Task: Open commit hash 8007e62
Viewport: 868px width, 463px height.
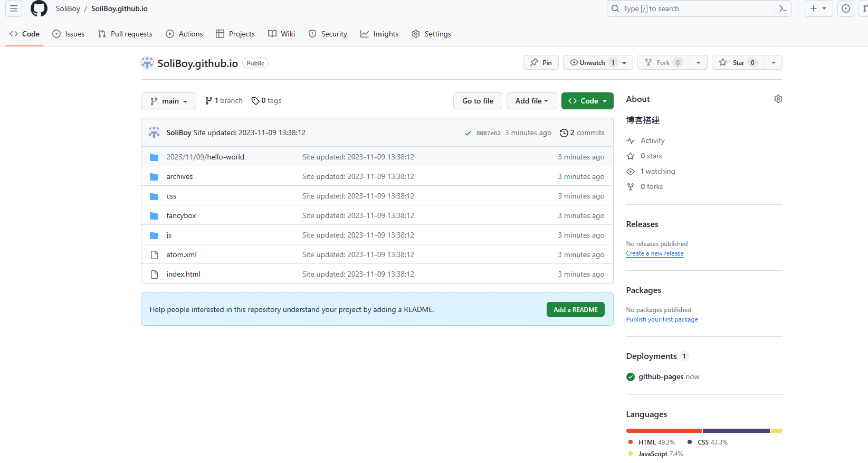Action: (x=489, y=133)
